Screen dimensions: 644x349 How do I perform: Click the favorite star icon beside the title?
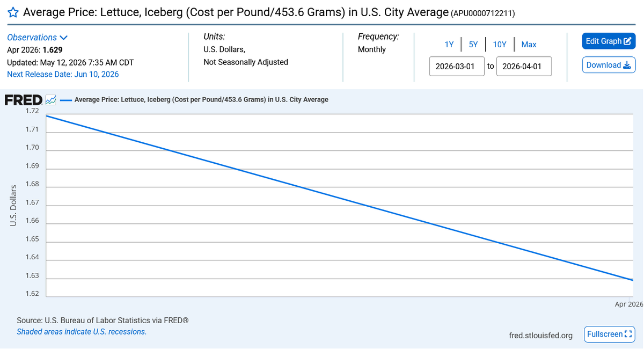coord(13,12)
